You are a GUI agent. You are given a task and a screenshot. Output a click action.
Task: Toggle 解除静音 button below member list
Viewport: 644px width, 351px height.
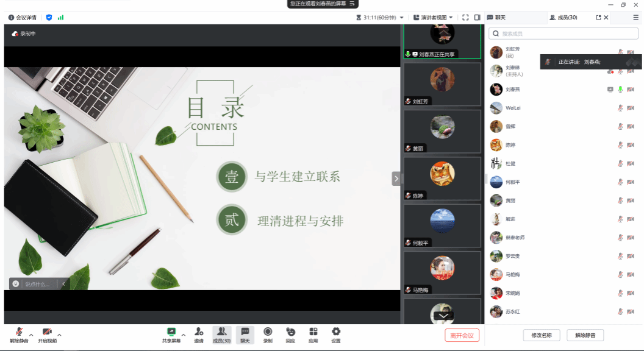pyautogui.click(x=585, y=335)
